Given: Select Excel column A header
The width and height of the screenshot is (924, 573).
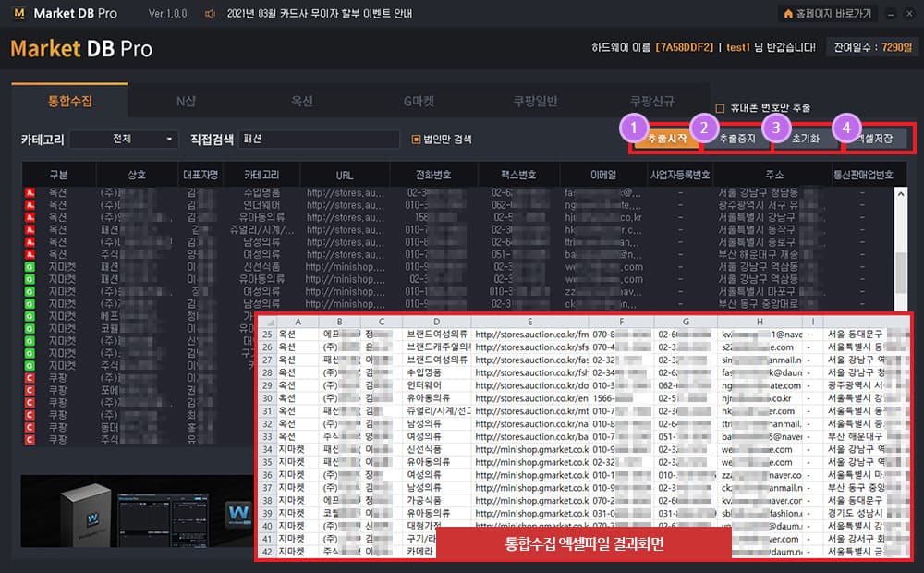Looking at the screenshot, I should coord(298,322).
